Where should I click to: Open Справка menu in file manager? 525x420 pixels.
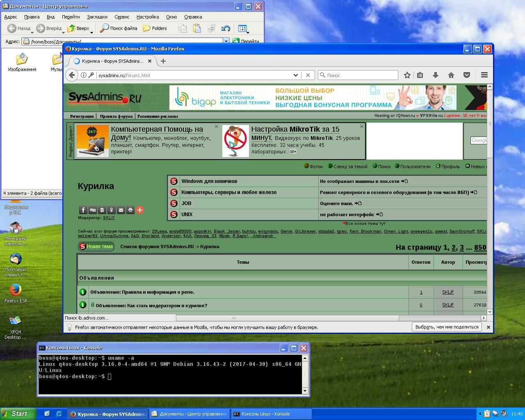[193, 17]
